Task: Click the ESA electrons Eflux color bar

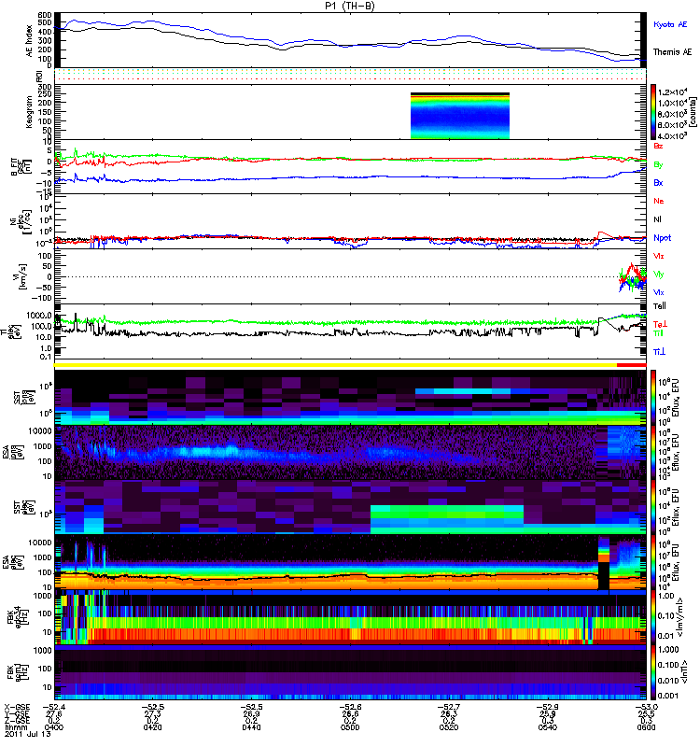Action: (x=653, y=562)
